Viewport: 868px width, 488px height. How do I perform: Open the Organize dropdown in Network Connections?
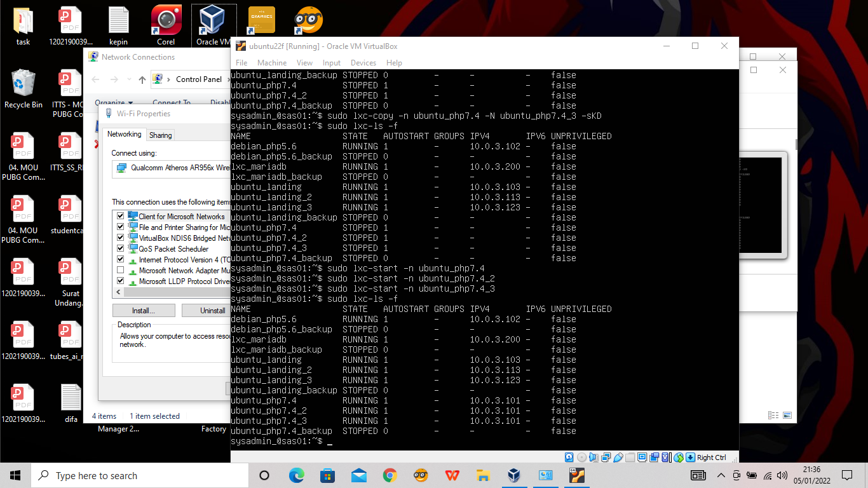(114, 102)
